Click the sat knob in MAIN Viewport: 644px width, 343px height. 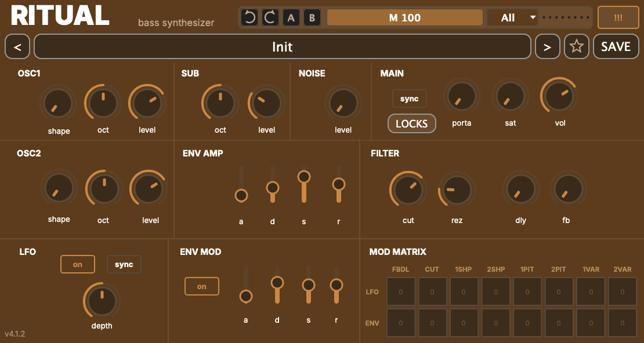511,96
